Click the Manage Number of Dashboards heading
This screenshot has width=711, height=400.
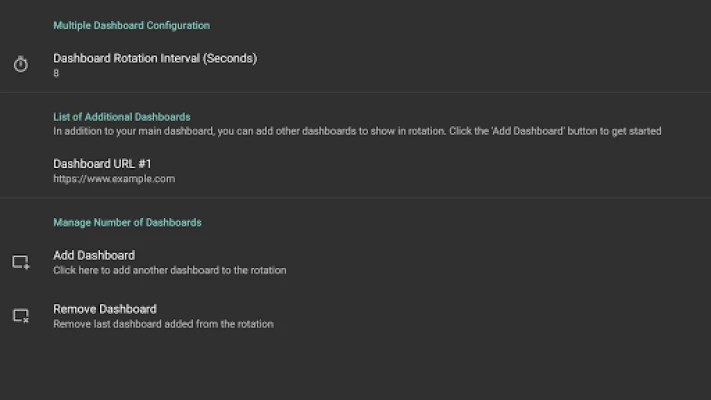click(x=127, y=222)
